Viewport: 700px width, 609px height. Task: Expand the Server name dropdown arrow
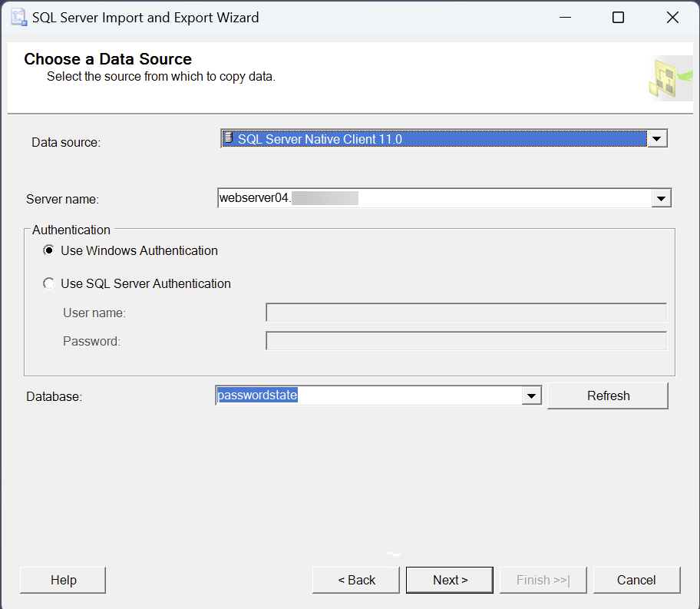(x=661, y=198)
